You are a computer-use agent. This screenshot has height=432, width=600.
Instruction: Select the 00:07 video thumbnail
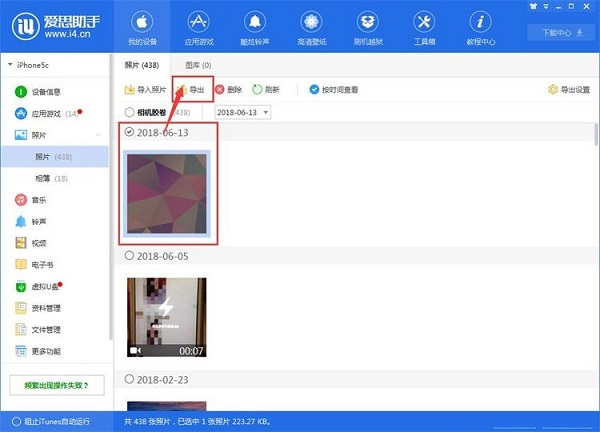click(166, 317)
